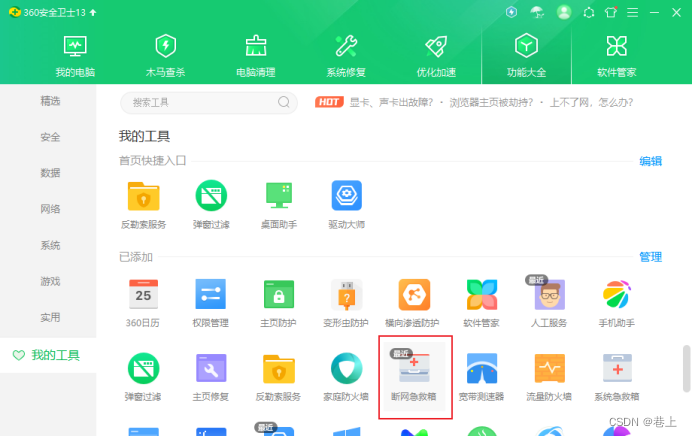Screen dimensions: 692x437
Task: Click 管理 link for added tools
Action: pos(651,257)
